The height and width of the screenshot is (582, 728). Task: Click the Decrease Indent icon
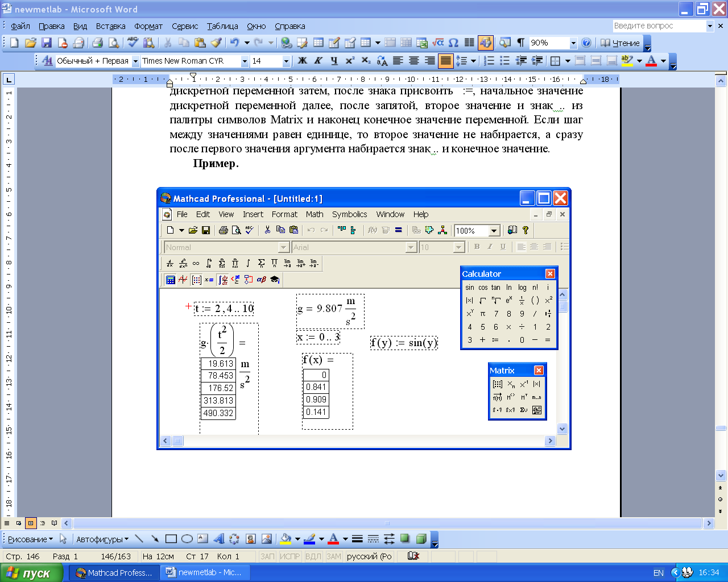point(520,61)
